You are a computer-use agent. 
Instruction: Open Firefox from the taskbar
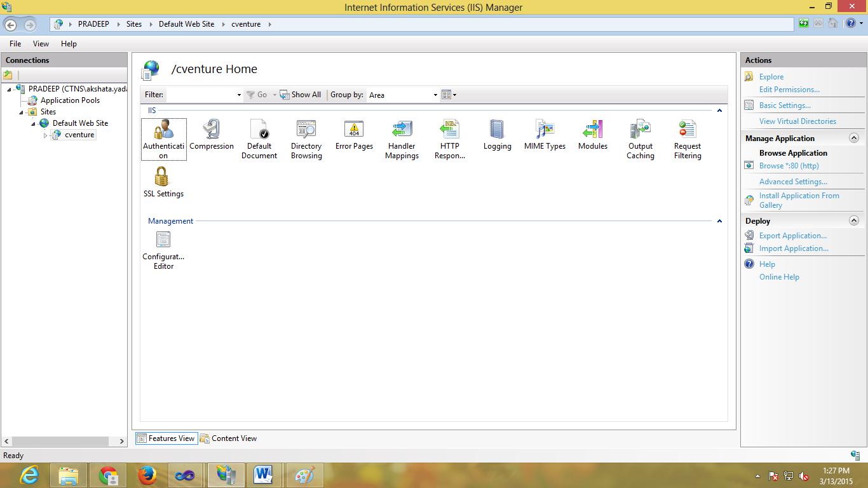pos(147,475)
